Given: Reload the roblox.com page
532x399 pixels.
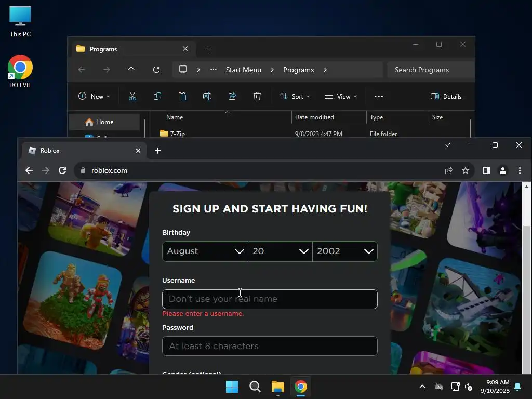Looking at the screenshot, I should coord(62,170).
